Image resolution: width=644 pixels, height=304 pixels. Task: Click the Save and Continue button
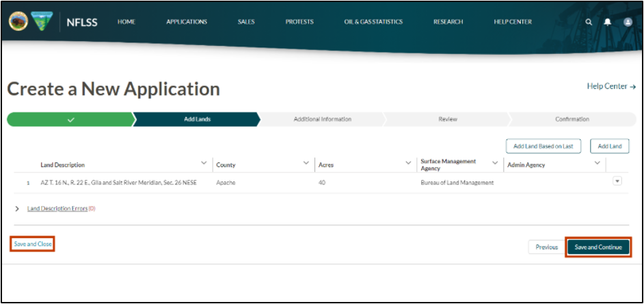[x=598, y=247]
